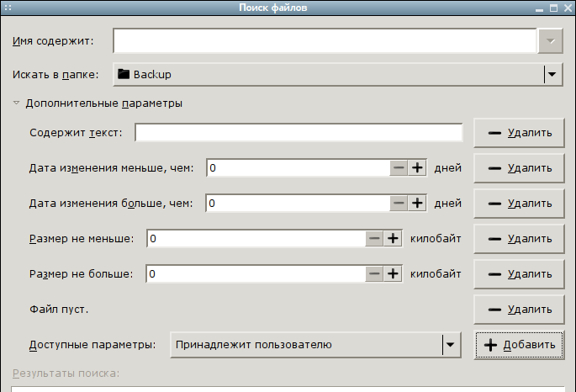
Task: Click the 'Файл пуст.' label
Action: [x=59, y=310]
